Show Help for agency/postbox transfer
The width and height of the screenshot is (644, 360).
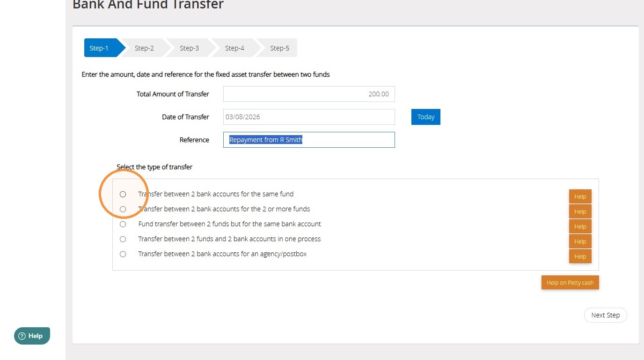580,256
